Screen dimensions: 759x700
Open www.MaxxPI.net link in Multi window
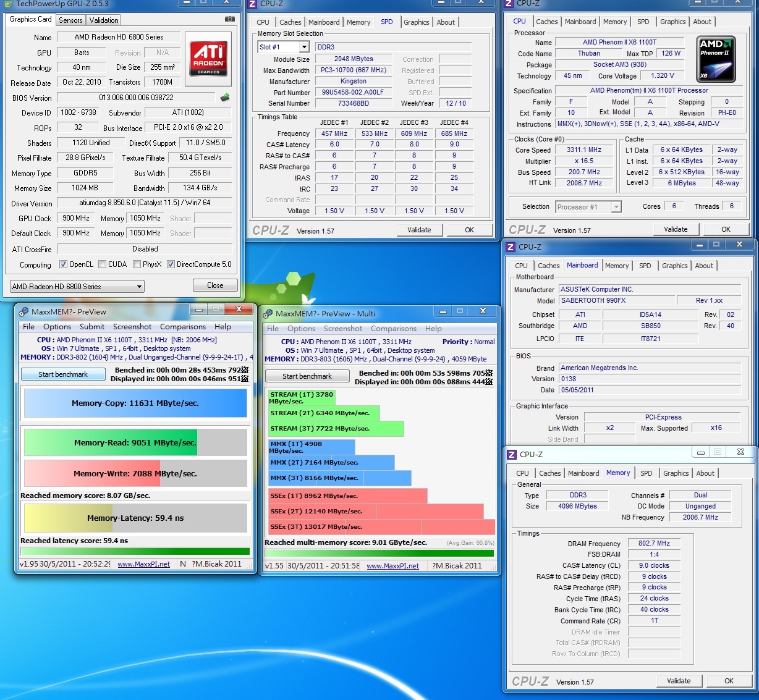click(392, 566)
